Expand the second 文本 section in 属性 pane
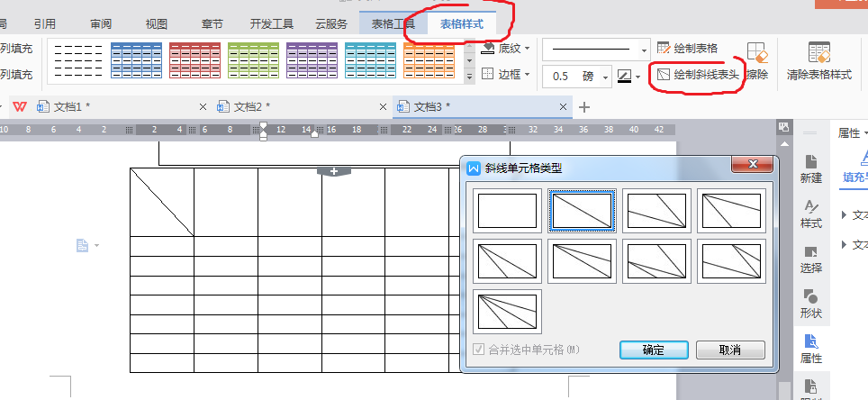 (x=845, y=244)
